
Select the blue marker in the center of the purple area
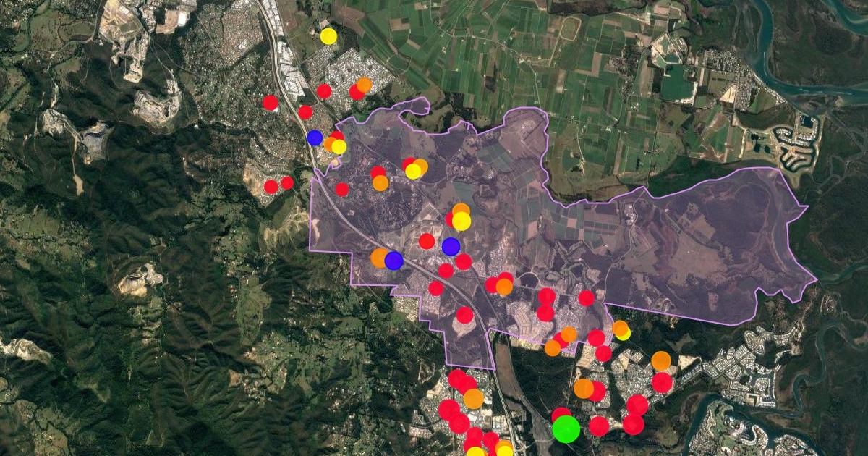tap(451, 247)
